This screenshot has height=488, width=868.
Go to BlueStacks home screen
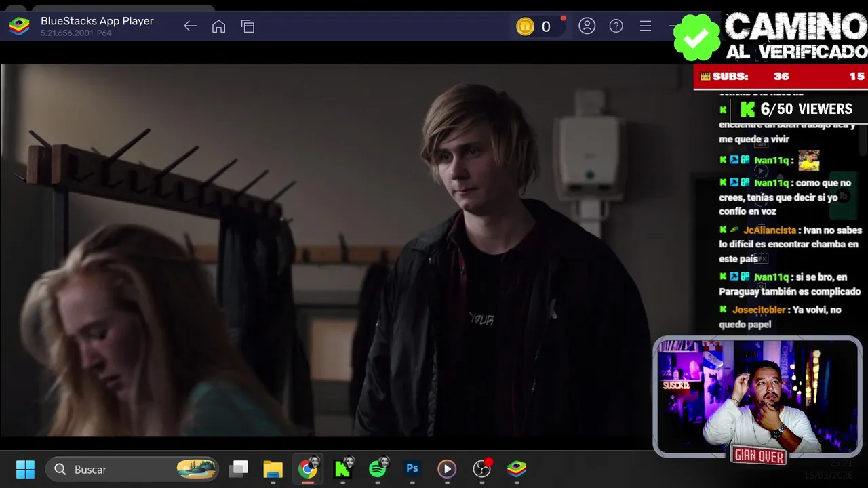coord(218,26)
